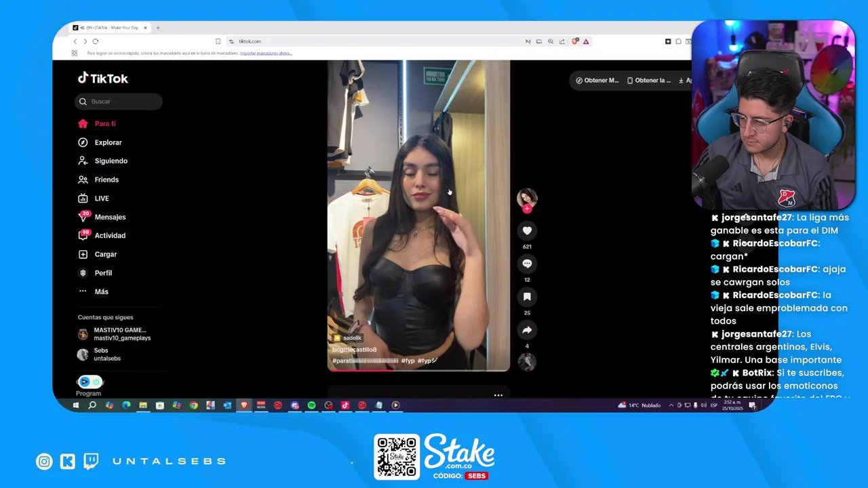Select the TikTok - Make Your Day tab
This screenshot has width=868, height=488.
click(x=111, y=28)
